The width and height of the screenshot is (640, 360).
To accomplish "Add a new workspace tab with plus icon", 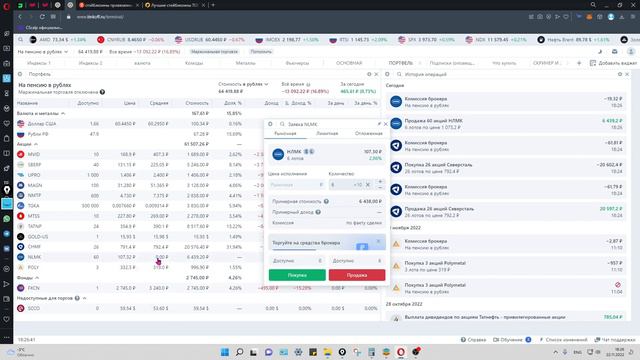I will coord(579,63).
